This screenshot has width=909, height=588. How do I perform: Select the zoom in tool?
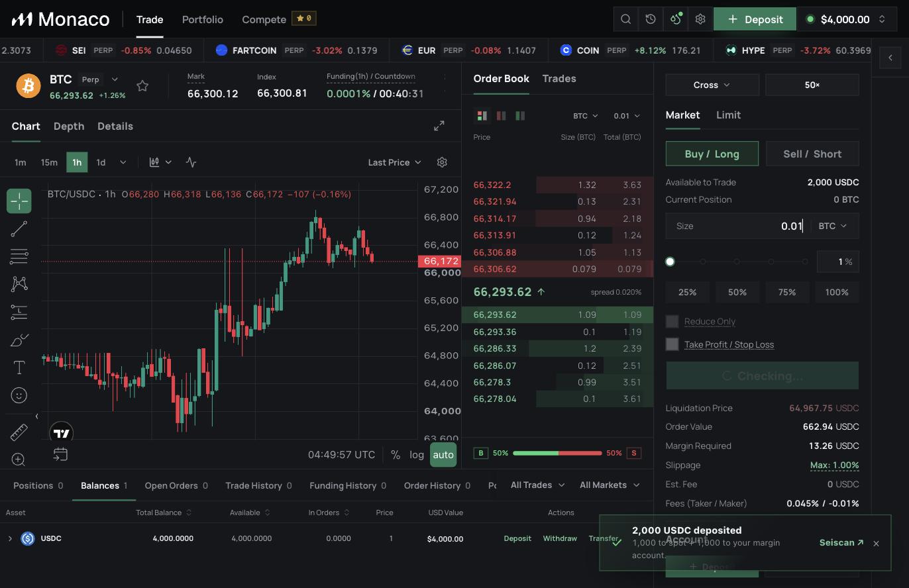pos(19,460)
